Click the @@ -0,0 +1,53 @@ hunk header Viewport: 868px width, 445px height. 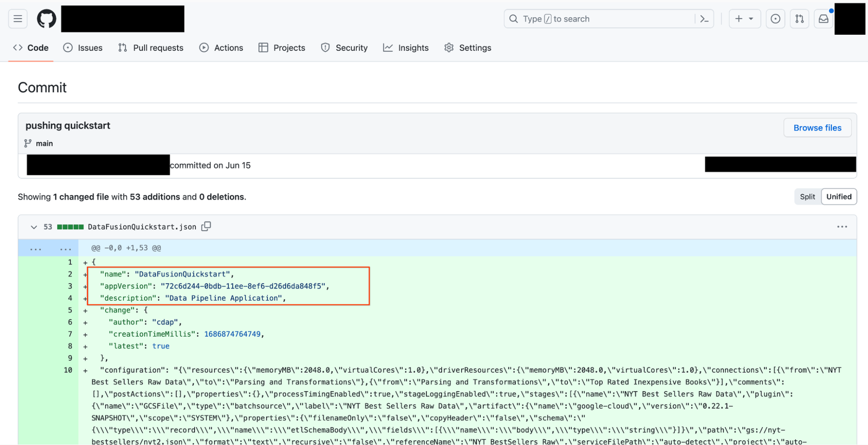point(126,248)
